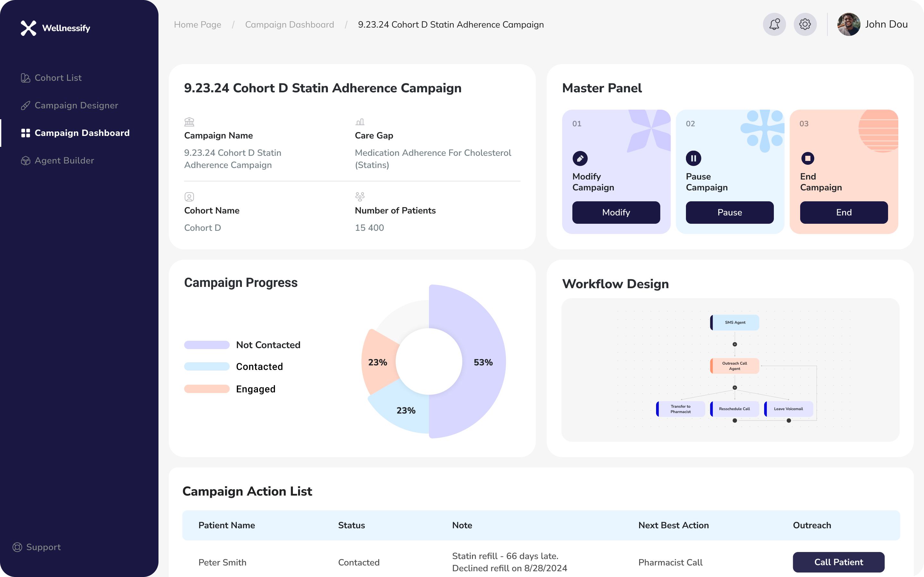This screenshot has height=577, width=924.
Task: Click the stop icon on End Campaign card
Action: click(x=808, y=158)
